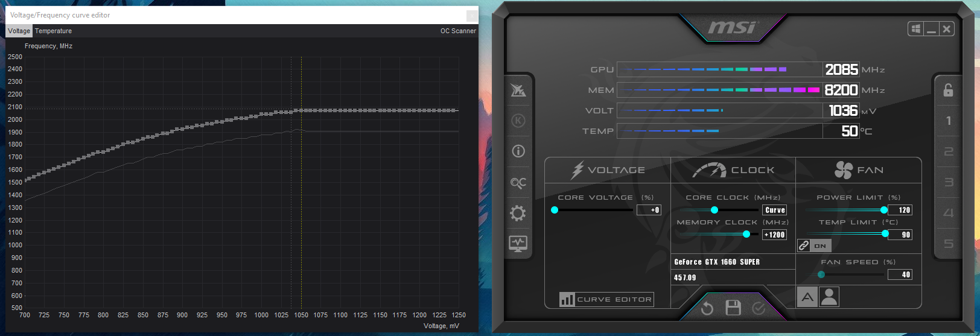Click the Core Voltage slider handle
This screenshot has height=336, width=980.
coord(555,210)
